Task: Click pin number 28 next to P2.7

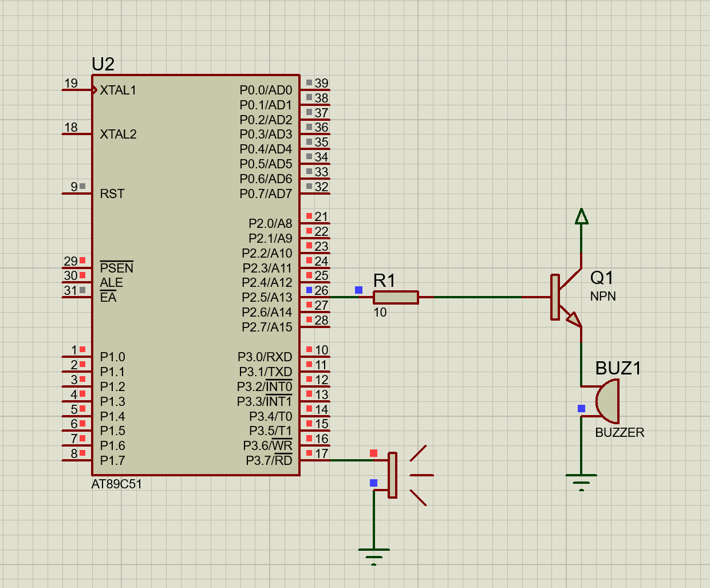Action: click(321, 321)
